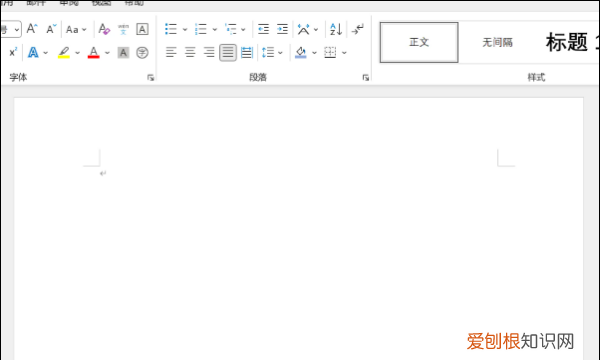Align text to the right
This screenshot has width=600, height=360.
click(x=209, y=52)
